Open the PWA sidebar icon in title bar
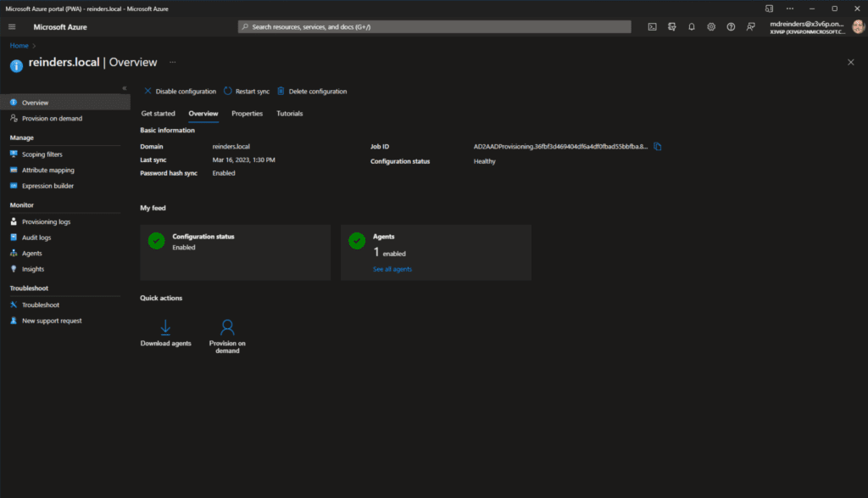 770,8
